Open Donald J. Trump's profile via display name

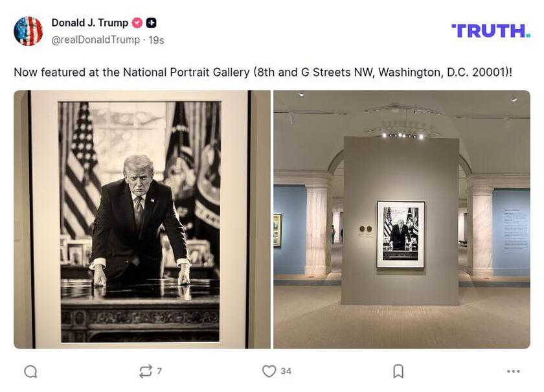click(89, 22)
